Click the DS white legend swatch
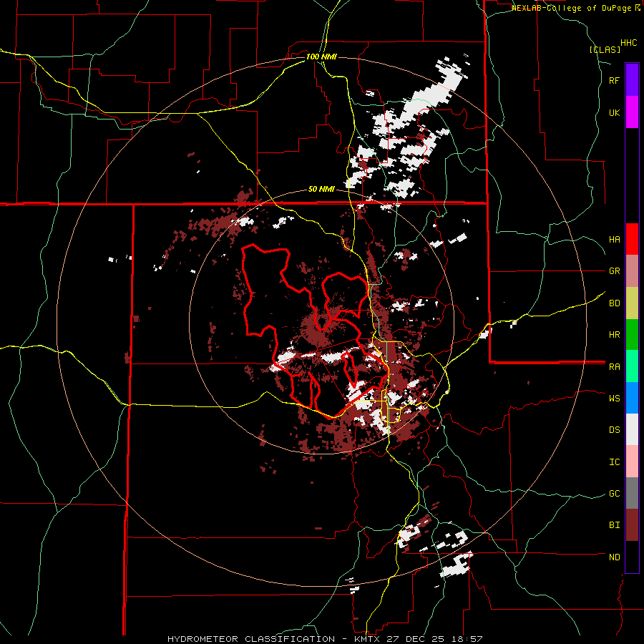 coord(632,429)
